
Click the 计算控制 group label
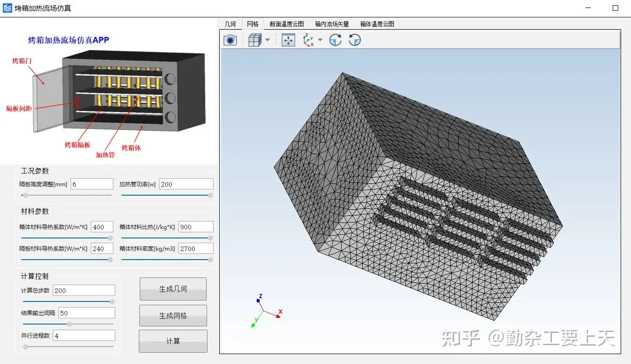click(x=35, y=276)
